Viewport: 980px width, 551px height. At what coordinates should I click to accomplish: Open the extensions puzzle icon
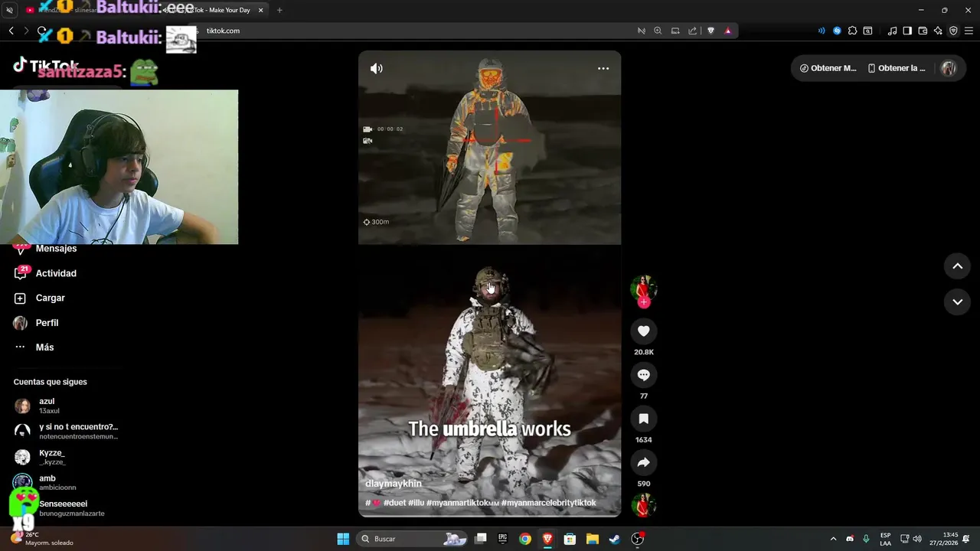click(852, 31)
